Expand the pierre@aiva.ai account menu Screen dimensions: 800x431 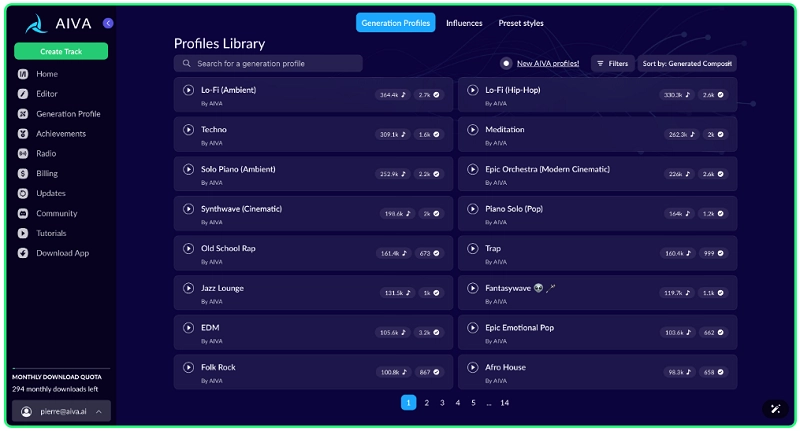61,411
